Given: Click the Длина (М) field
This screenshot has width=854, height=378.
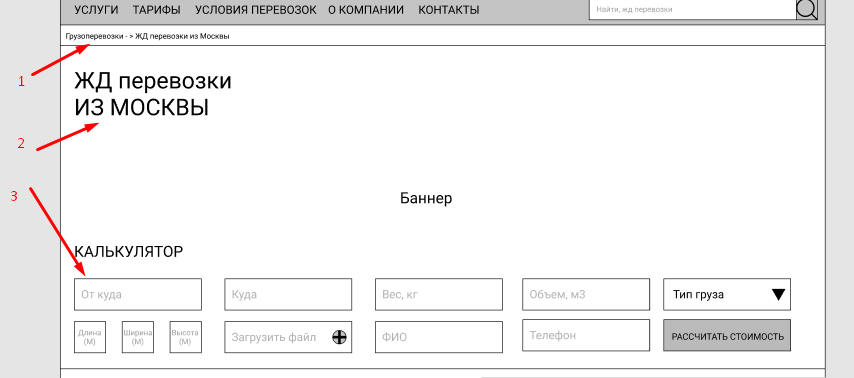Looking at the screenshot, I should pyautogui.click(x=90, y=337).
